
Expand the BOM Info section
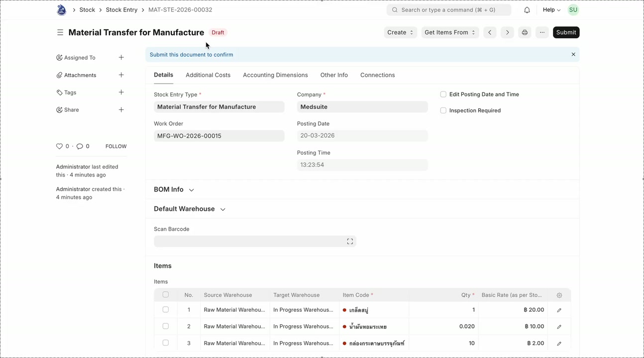[174, 189]
